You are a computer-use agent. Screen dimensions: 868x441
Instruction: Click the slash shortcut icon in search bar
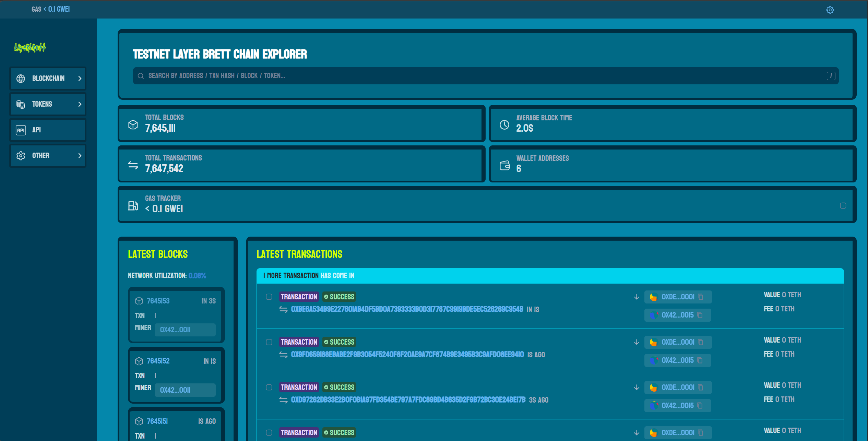831,76
